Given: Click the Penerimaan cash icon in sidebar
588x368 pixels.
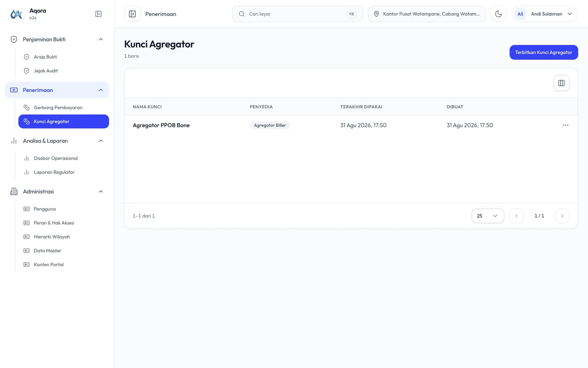Looking at the screenshot, I should pyautogui.click(x=14, y=90).
